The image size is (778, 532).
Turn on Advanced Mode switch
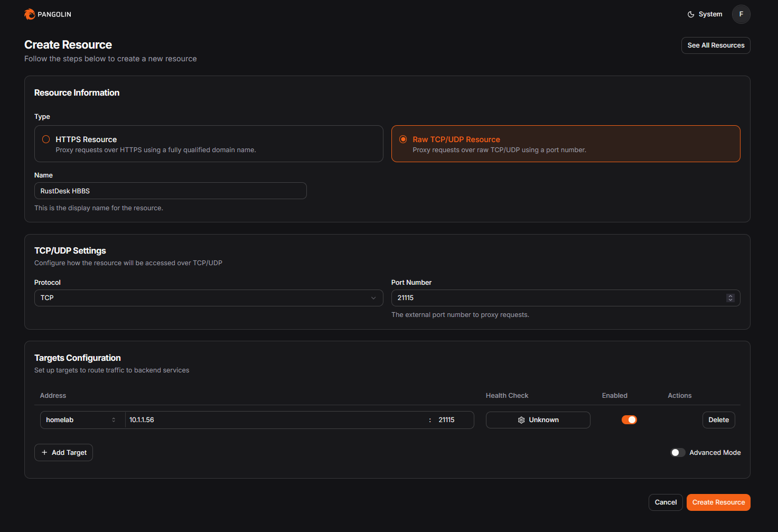678,453
